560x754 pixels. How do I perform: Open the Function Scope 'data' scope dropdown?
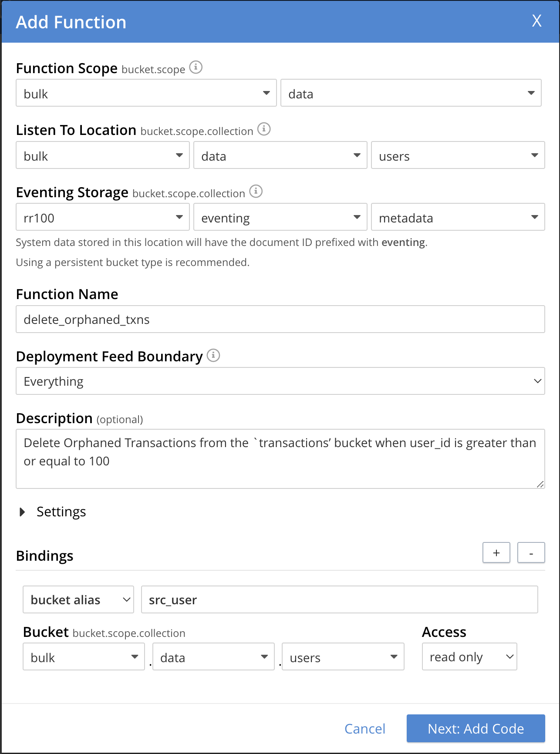click(x=411, y=93)
